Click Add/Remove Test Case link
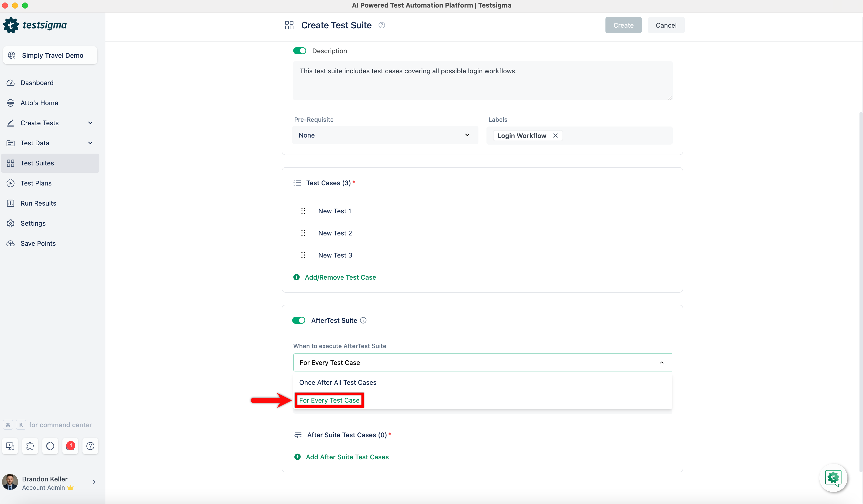 point(340,277)
